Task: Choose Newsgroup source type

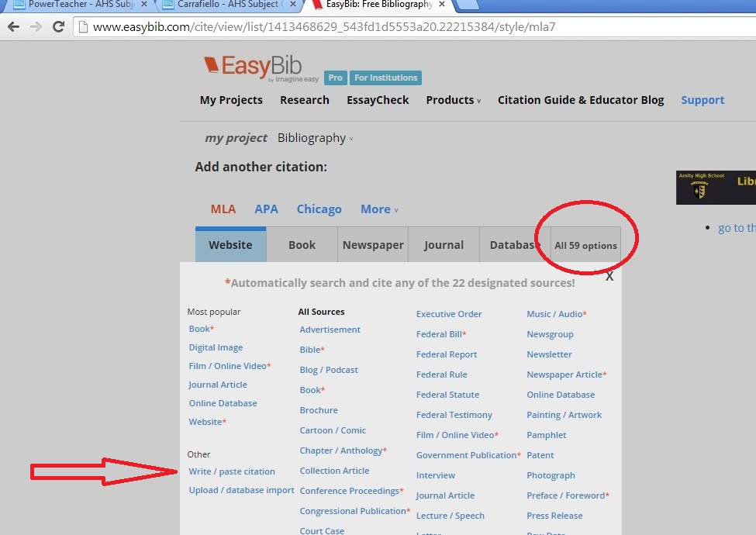Action: click(550, 334)
